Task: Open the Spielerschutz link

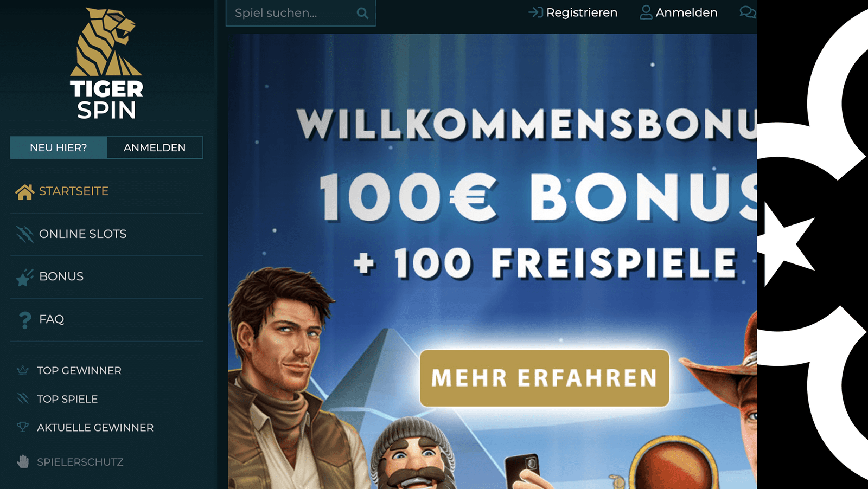Action: pos(80,462)
